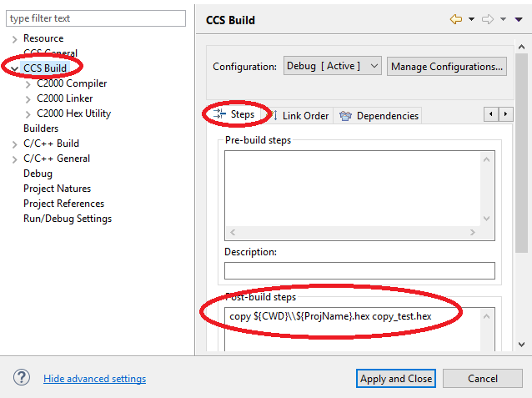Open the purple view menu triangle
Viewport: 532px width, 398px height.
click(518, 19)
